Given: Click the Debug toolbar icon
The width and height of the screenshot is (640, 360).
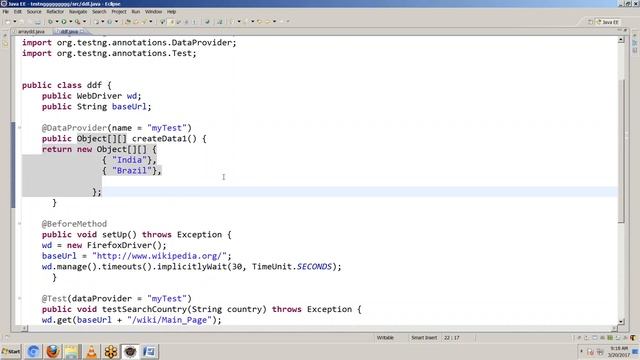Looking at the screenshot, I should point(50,22).
